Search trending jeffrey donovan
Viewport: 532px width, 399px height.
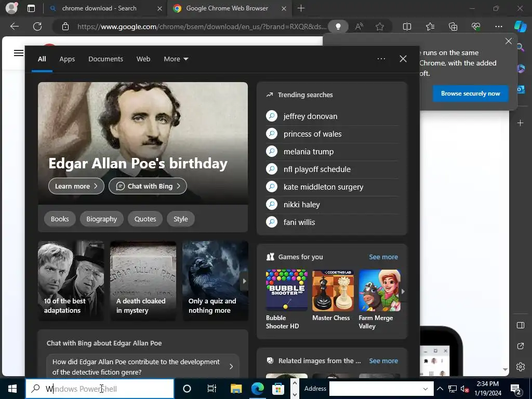332,116
